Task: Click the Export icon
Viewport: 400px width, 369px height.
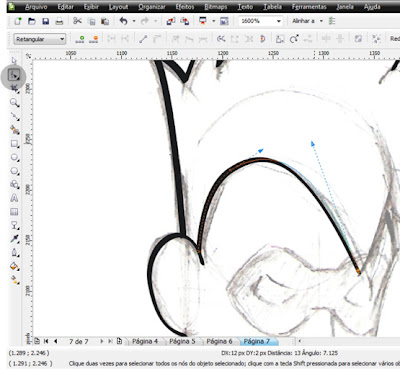Action: point(184,21)
